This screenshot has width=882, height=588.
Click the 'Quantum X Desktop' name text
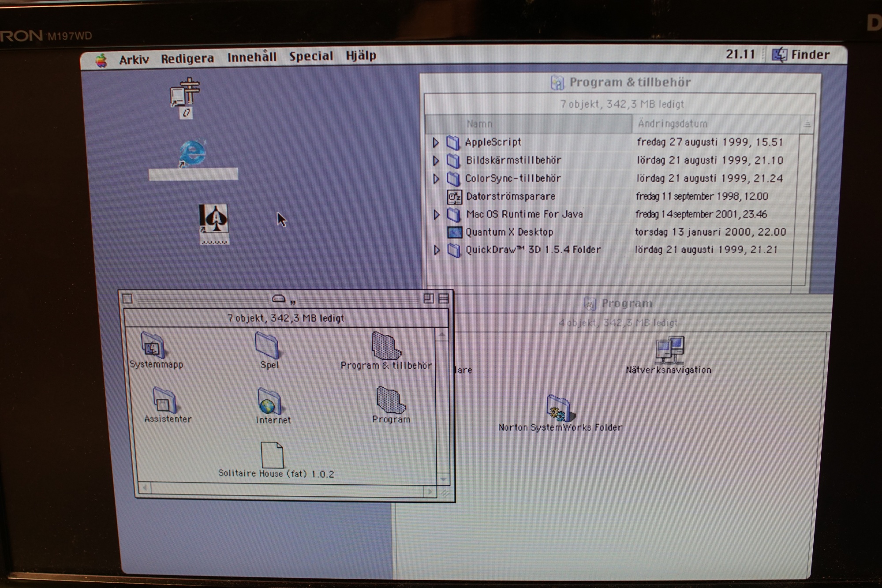509,232
